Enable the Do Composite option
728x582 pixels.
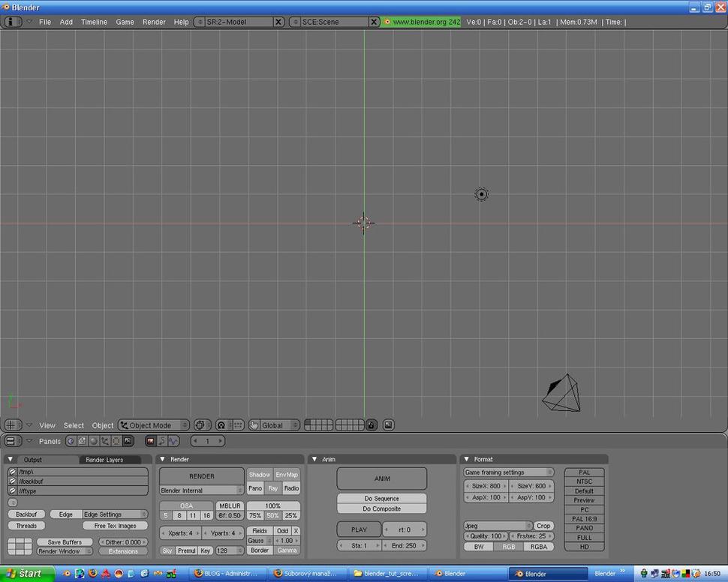pos(381,508)
